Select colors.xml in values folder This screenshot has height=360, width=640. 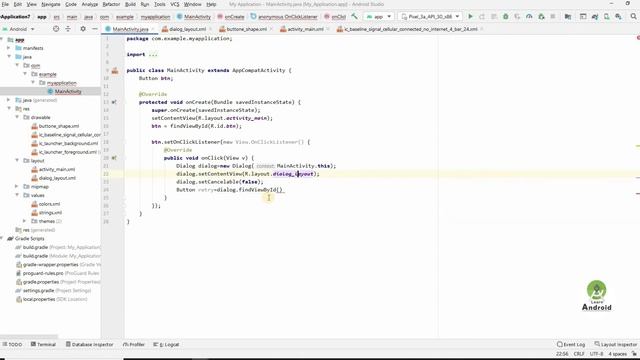click(x=49, y=204)
